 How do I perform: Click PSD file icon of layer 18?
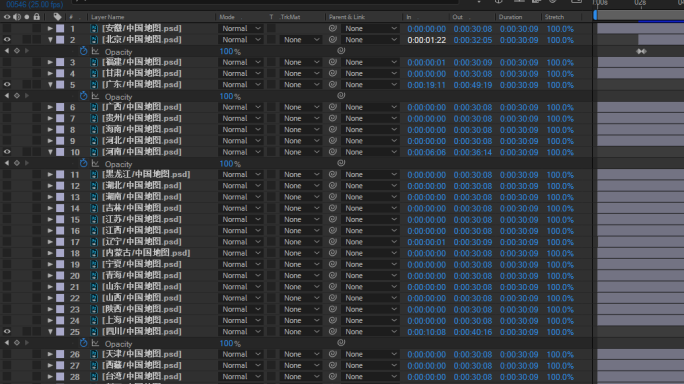[94, 253]
